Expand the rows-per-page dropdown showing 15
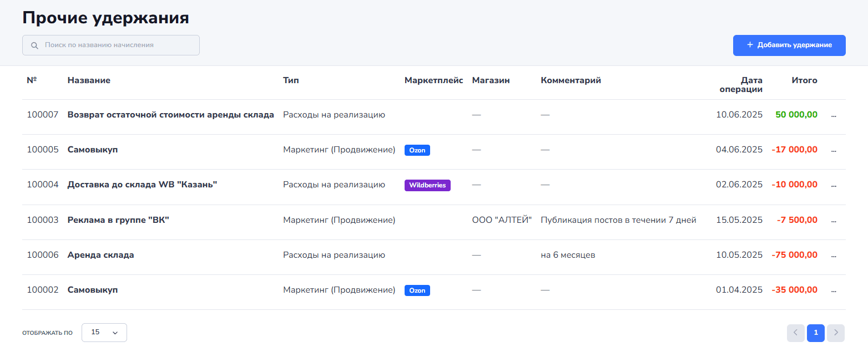Image resolution: width=868 pixels, height=352 pixels. point(104,333)
